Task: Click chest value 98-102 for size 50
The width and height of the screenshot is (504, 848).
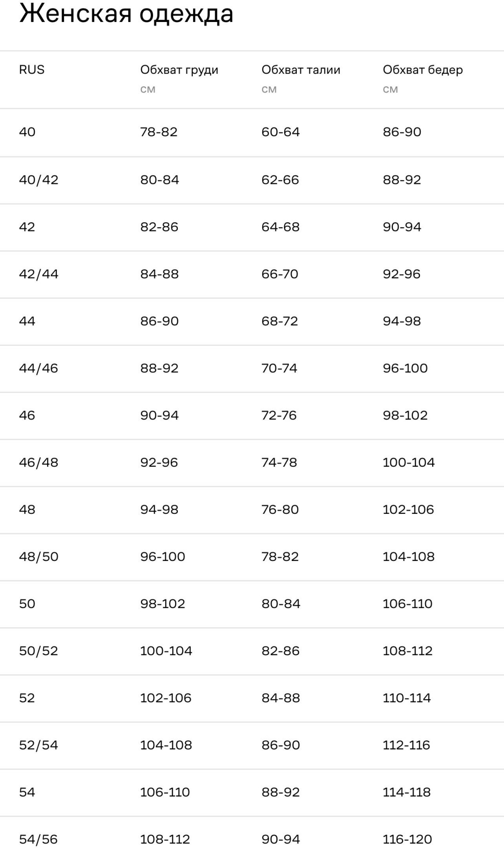Action: pyautogui.click(x=162, y=604)
